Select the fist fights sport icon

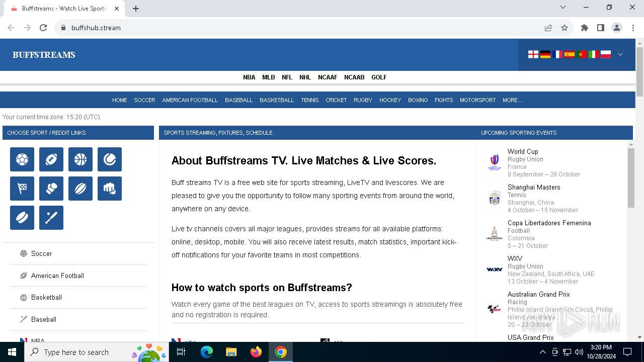(x=110, y=189)
